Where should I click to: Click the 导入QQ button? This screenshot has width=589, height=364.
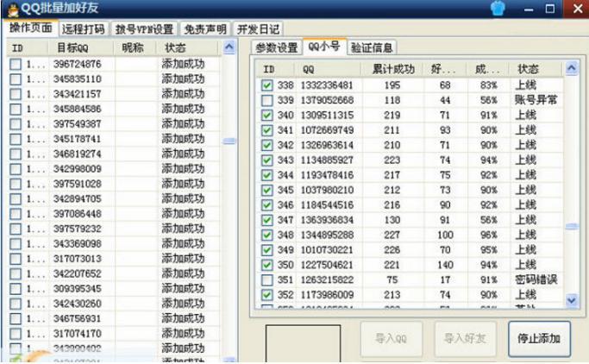click(x=391, y=338)
